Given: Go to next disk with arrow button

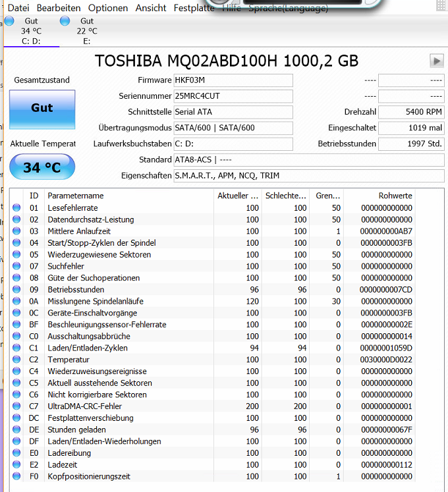Looking at the screenshot, I should point(437,61).
